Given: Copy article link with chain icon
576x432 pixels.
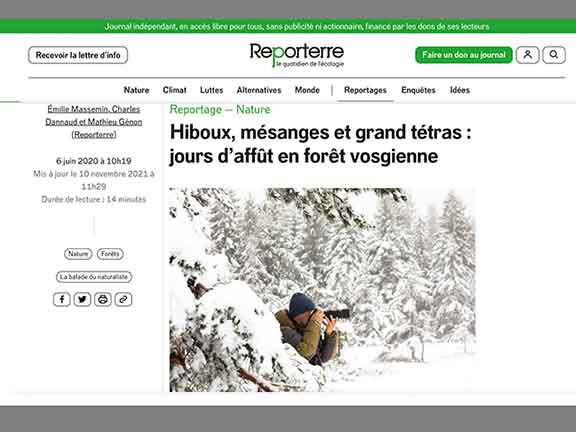Looking at the screenshot, I should click(123, 299).
